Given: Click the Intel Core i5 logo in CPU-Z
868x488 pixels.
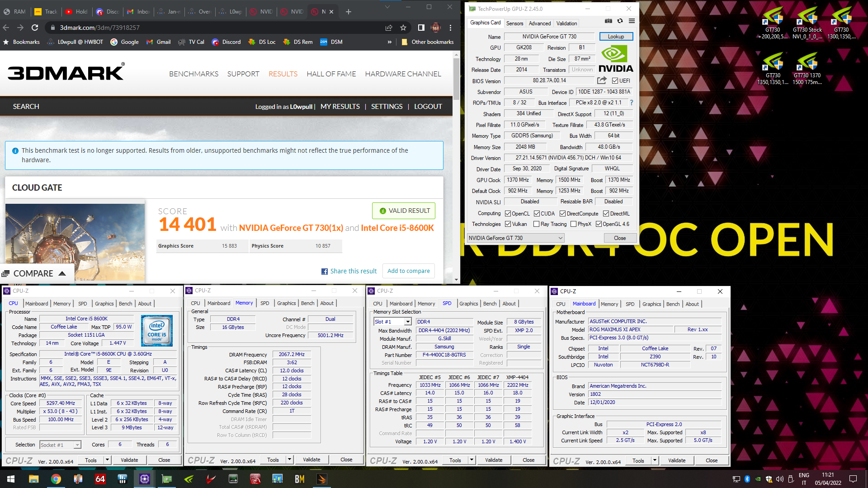Looking at the screenshot, I should 157,330.
